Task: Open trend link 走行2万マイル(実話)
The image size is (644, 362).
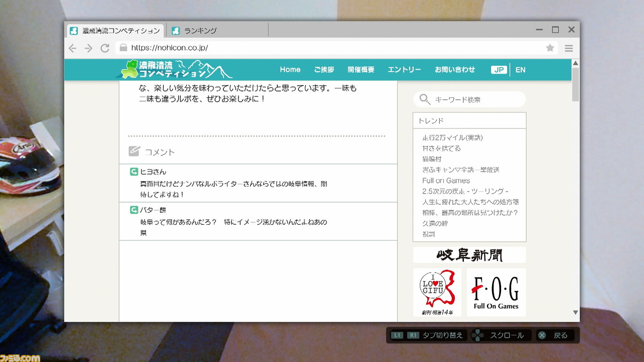Action: 452,138
